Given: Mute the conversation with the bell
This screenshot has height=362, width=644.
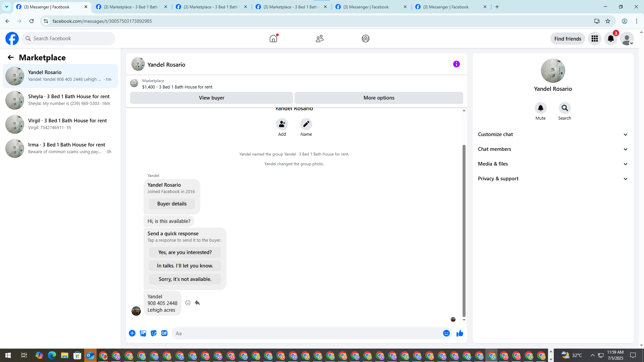Looking at the screenshot, I should pyautogui.click(x=540, y=108).
